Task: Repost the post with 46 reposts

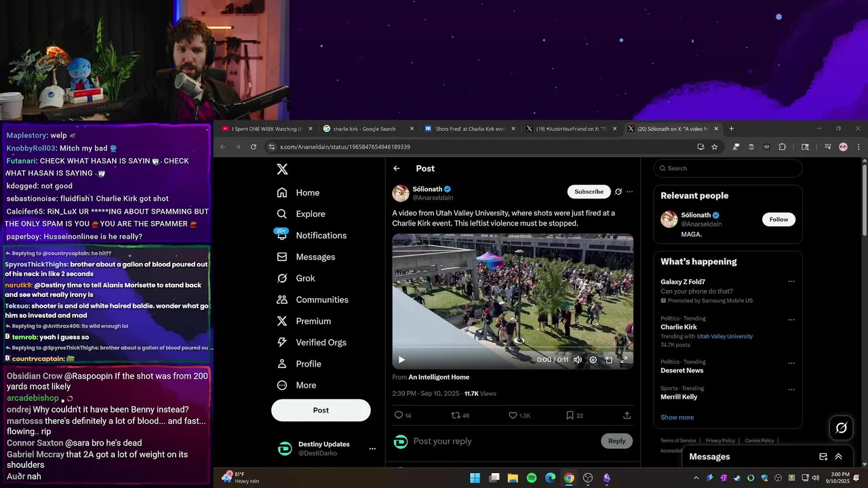Action: 460,415
